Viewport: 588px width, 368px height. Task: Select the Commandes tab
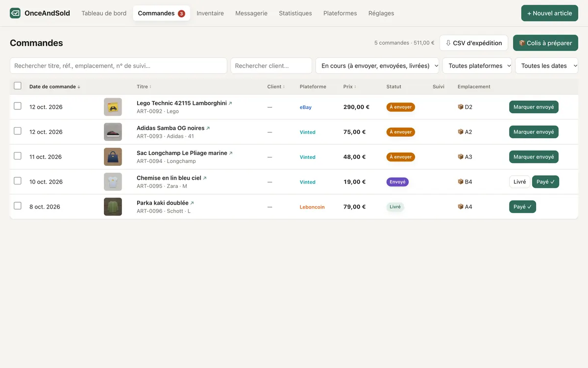(161, 13)
